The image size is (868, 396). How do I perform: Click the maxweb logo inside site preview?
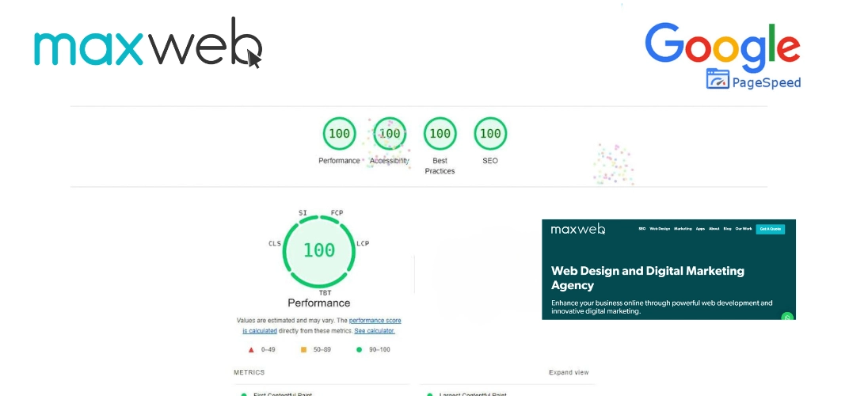[578, 230]
